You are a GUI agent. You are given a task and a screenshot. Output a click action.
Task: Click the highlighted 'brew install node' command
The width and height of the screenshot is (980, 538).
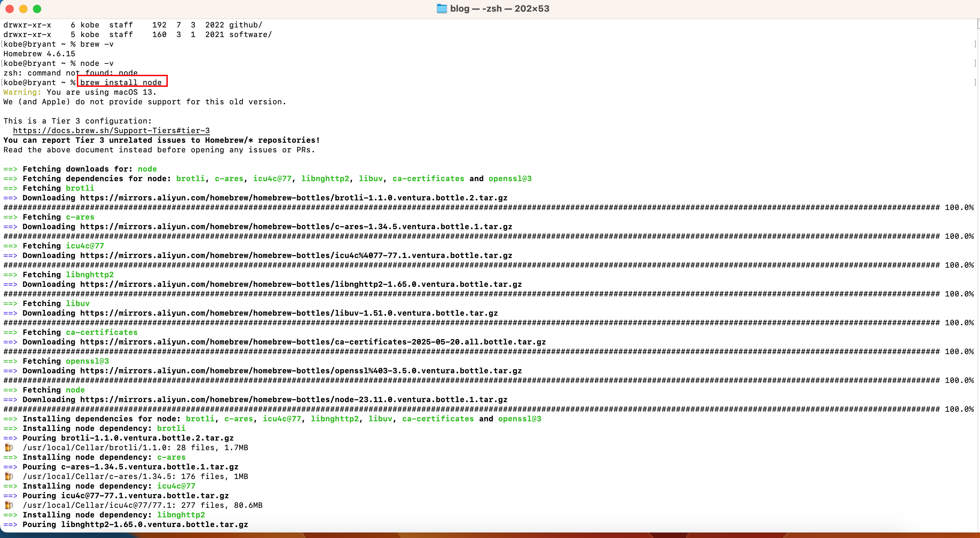pos(121,83)
